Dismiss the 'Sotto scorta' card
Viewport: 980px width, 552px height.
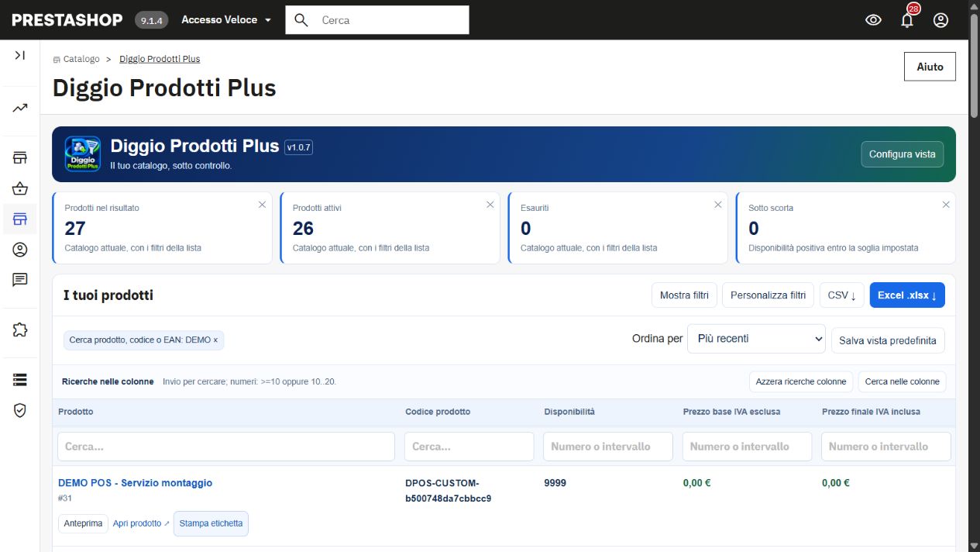coord(945,205)
